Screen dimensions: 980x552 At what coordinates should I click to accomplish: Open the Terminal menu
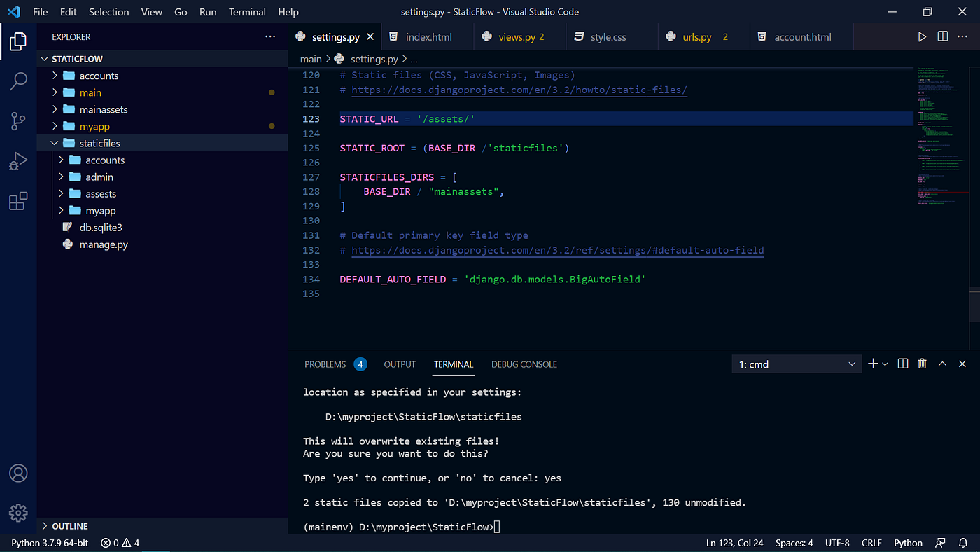tap(247, 12)
